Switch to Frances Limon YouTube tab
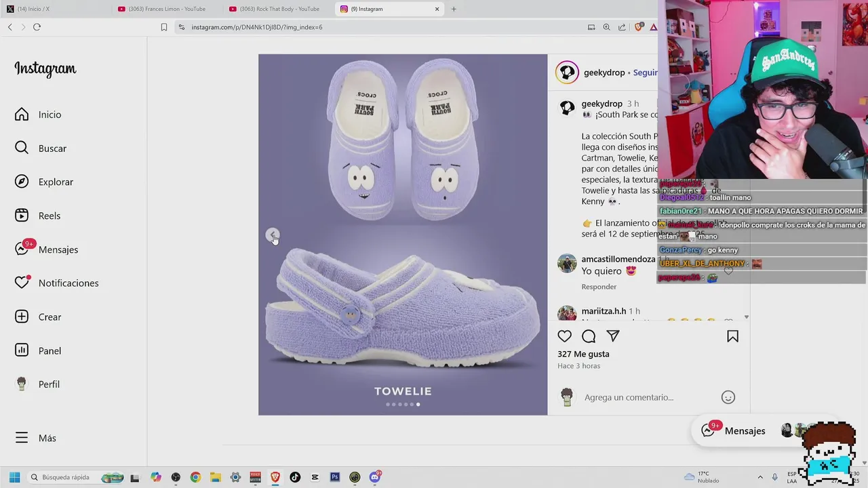The image size is (868, 488). click(x=166, y=9)
